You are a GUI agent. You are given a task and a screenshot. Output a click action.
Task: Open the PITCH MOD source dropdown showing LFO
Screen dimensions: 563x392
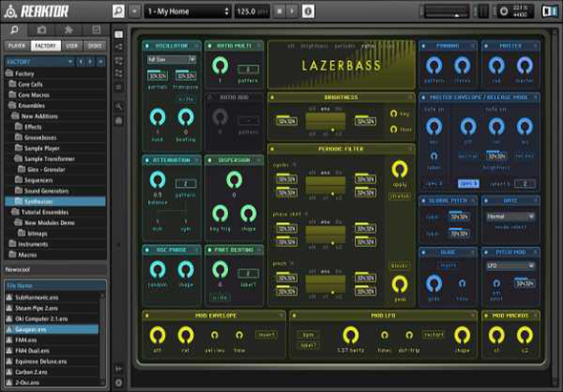point(510,266)
